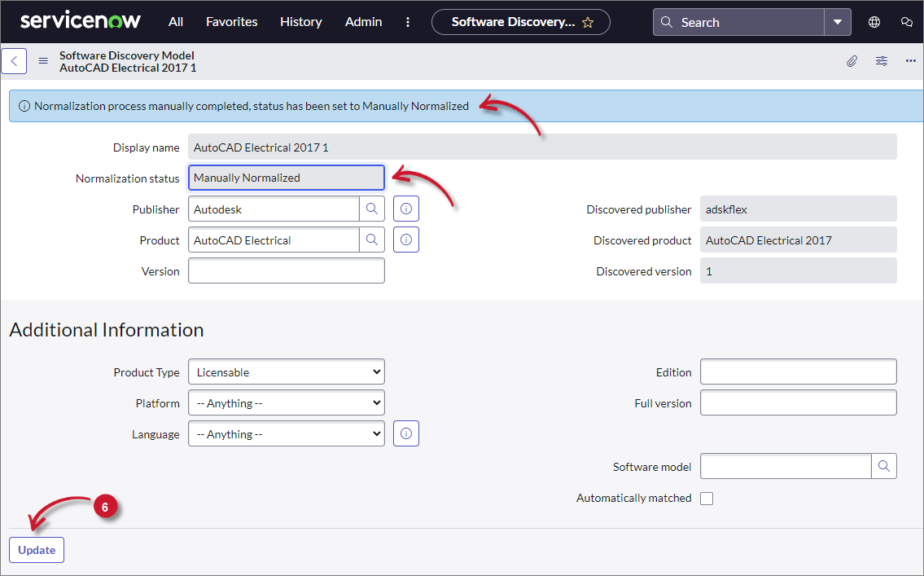Click the Product lookup magnifier icon
Screen dimensions: 924x576
(372, 240)
